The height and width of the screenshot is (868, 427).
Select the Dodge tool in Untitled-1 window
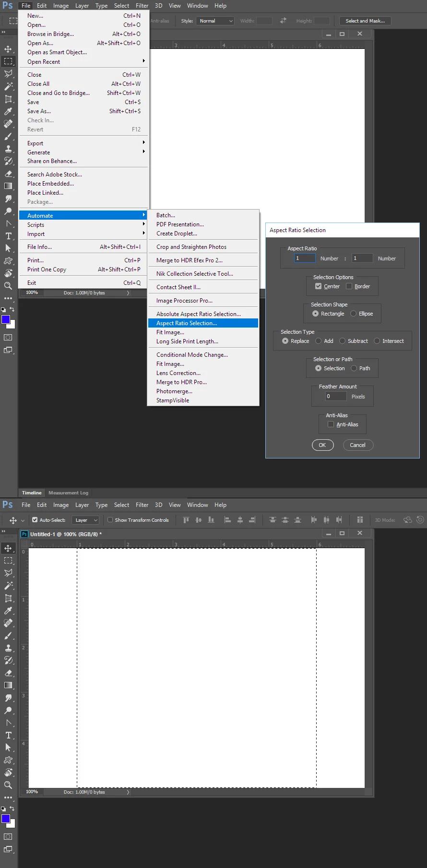coord(8,710)
